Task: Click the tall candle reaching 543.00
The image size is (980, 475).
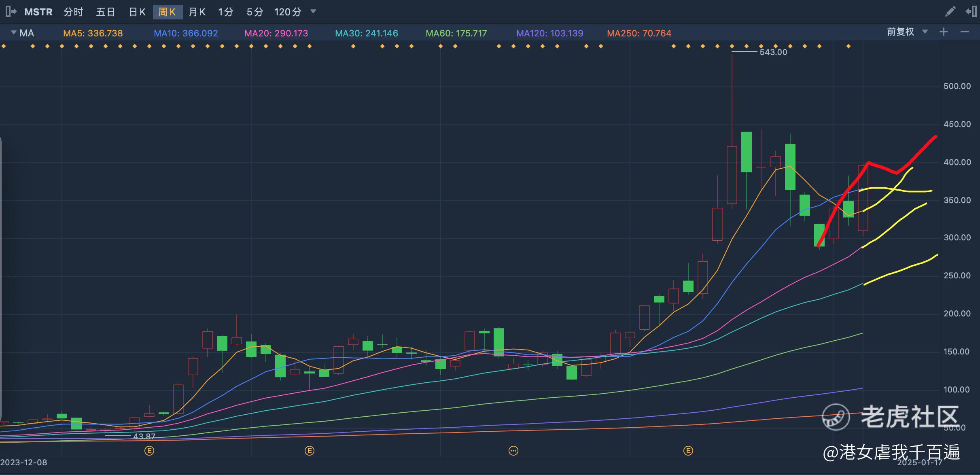Action: 732,175
